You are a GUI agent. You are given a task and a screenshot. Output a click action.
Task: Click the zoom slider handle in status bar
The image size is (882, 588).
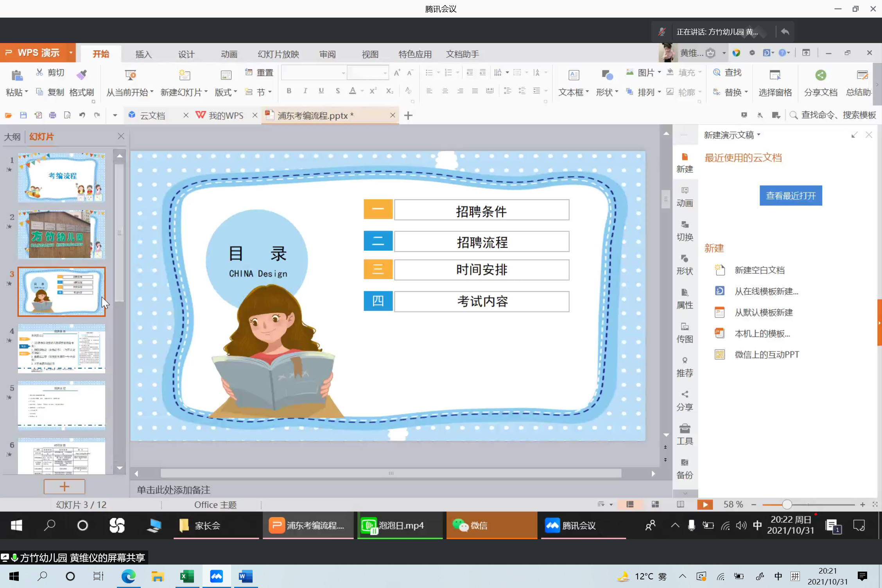[787, 504]
